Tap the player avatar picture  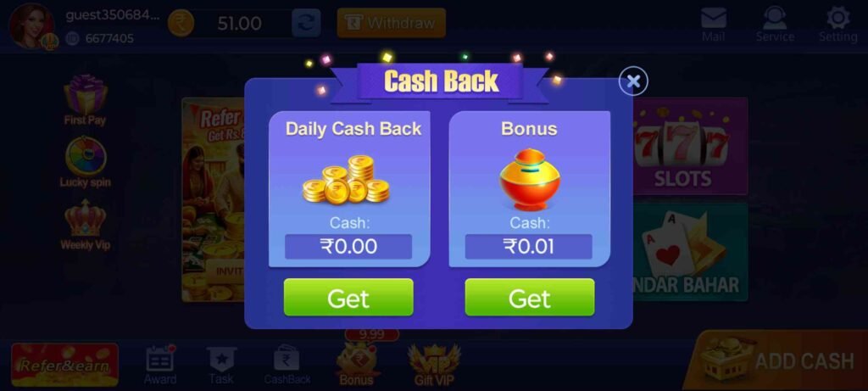tap(31, 26)
